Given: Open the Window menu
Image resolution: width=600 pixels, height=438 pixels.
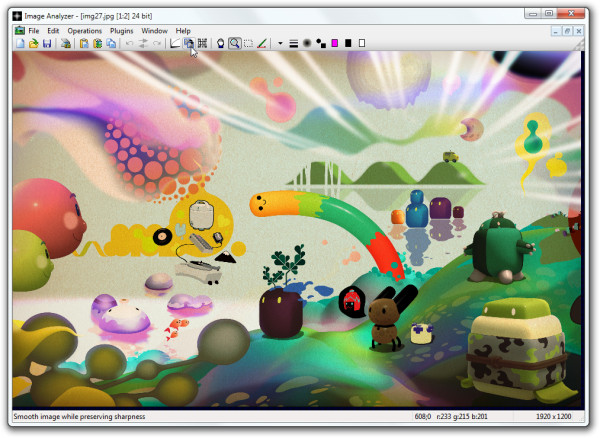Looking at the screenshot, I should click(x=155, y=31).
